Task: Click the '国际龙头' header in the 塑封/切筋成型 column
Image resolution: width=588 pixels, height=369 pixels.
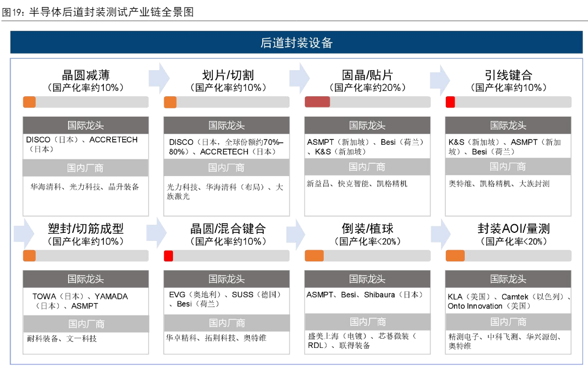Action: click(86, 279)
